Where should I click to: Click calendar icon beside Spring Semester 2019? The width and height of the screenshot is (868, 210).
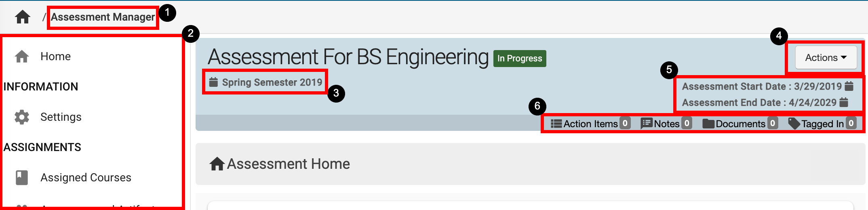point(213,82)
